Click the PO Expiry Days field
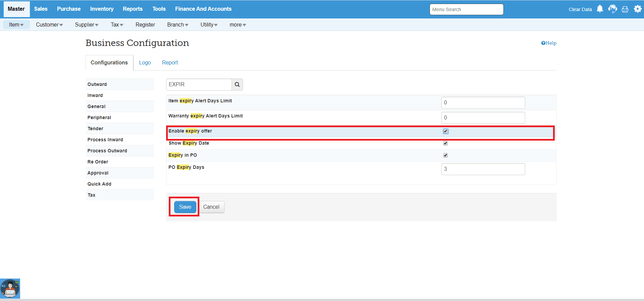 click(x=483, y=169)
